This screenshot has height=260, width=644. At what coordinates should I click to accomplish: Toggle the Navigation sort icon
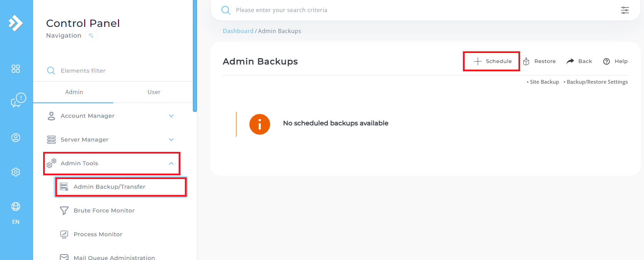(91, 35)
